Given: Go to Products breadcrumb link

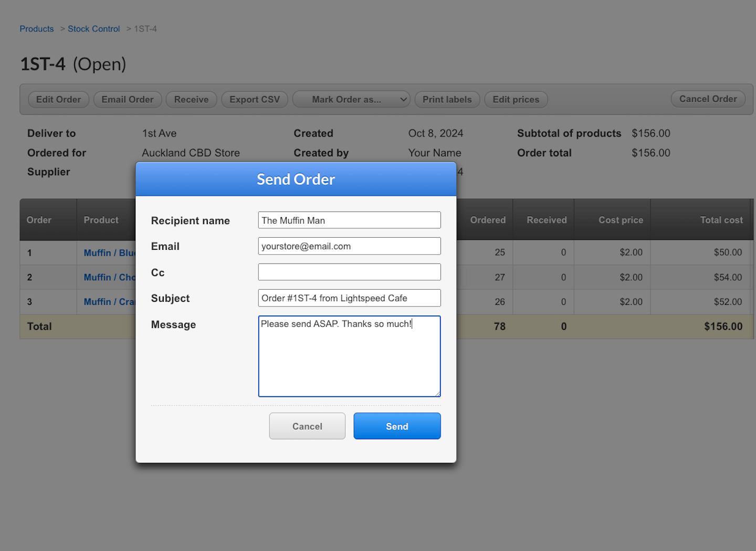Looking at the screenshot, I should coord(37,29).
